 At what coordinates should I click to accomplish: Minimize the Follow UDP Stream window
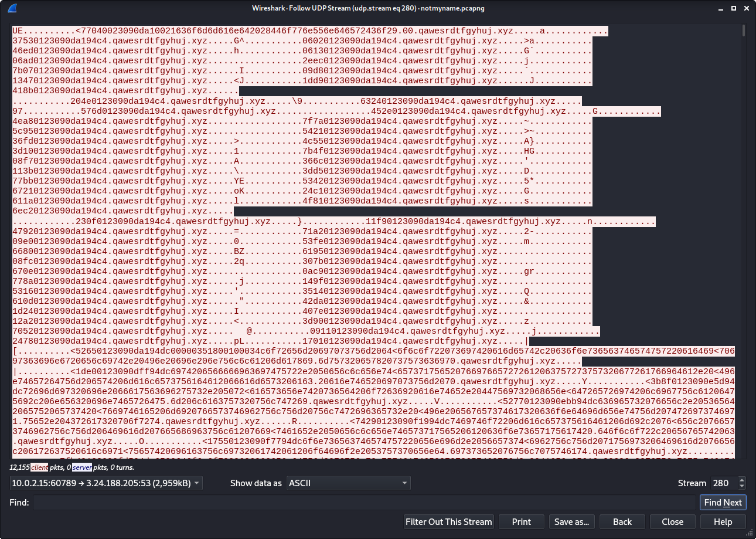click(720, 8)
